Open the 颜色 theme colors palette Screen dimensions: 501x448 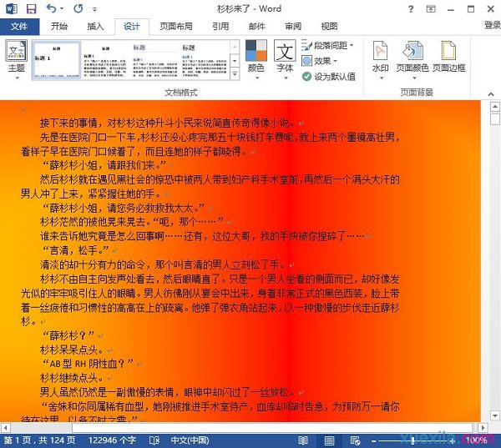click(256, 60)
